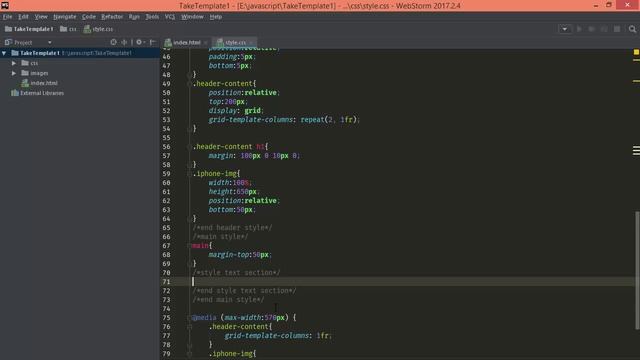Screen dimensions: 640x360
Task: Open the search everywhere magnifier icon
Action: [x=632, y=29]
